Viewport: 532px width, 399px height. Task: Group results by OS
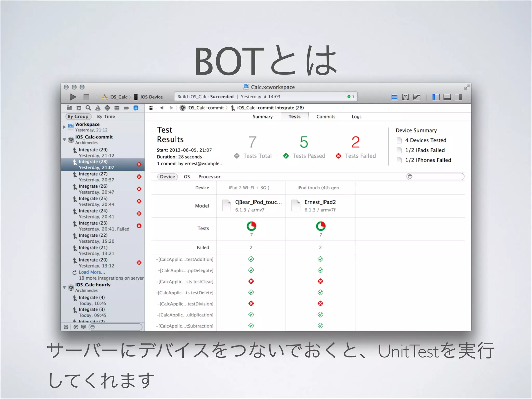[187, 177]
